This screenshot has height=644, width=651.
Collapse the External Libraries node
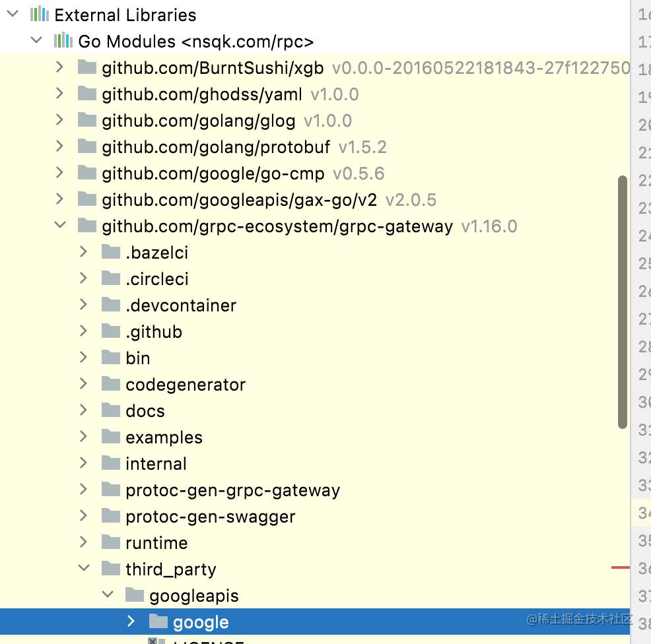(x=13, y=14)
